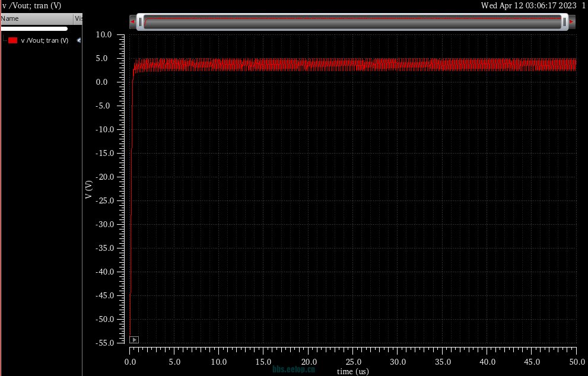
Task: Grab the left handle of the zoom slider
Action: tap(140, 22)
